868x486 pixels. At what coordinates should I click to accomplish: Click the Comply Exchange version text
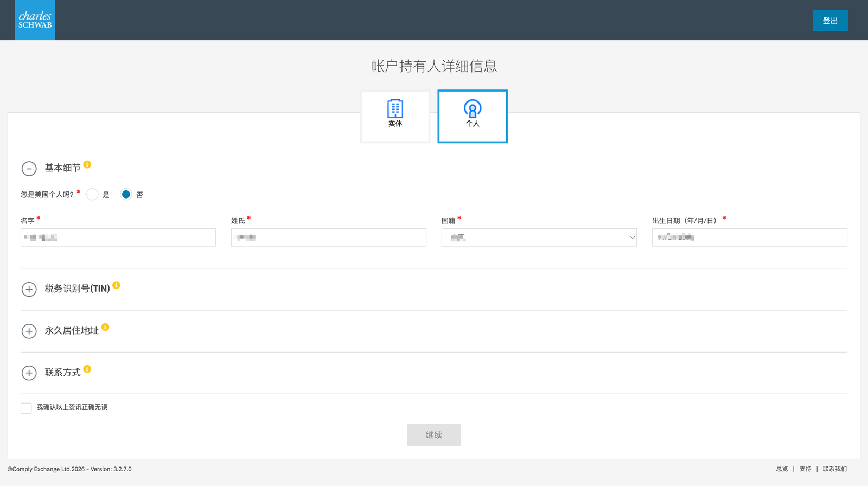69,469
